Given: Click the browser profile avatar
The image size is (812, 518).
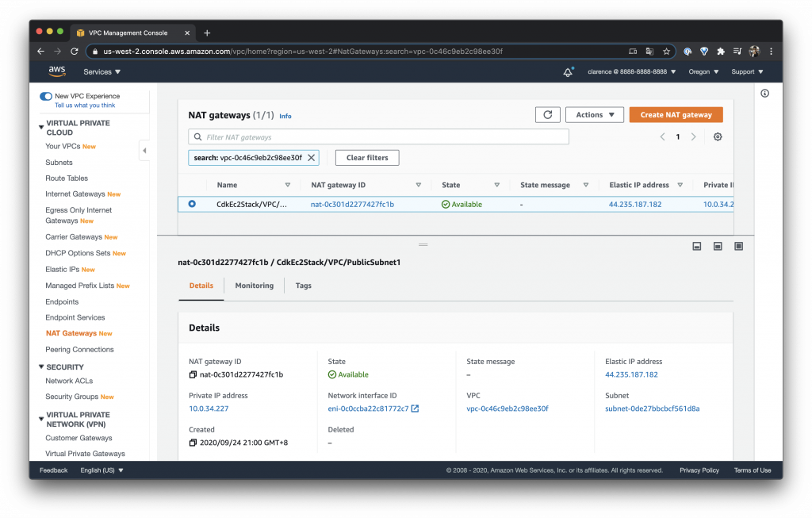Looking at the screenshot, I should click(x=754, y=52).
